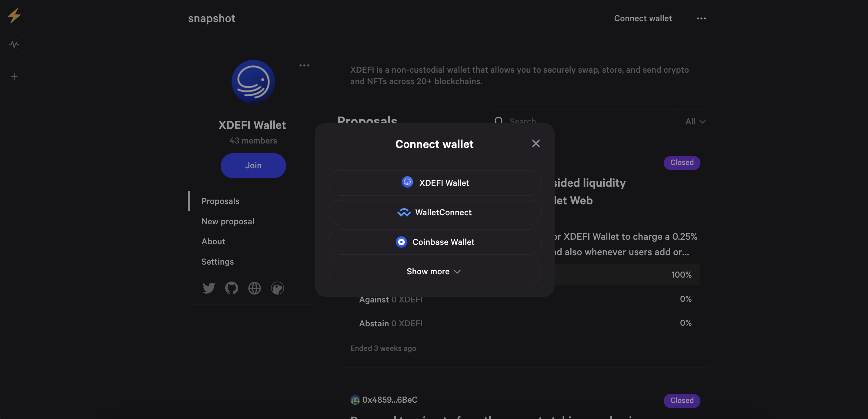868x419 pixels.
Task: Click the plus icon to add space
Action: [14, 77]
